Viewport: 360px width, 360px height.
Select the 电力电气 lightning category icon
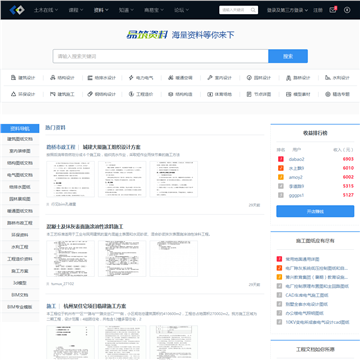click(131, 78)
